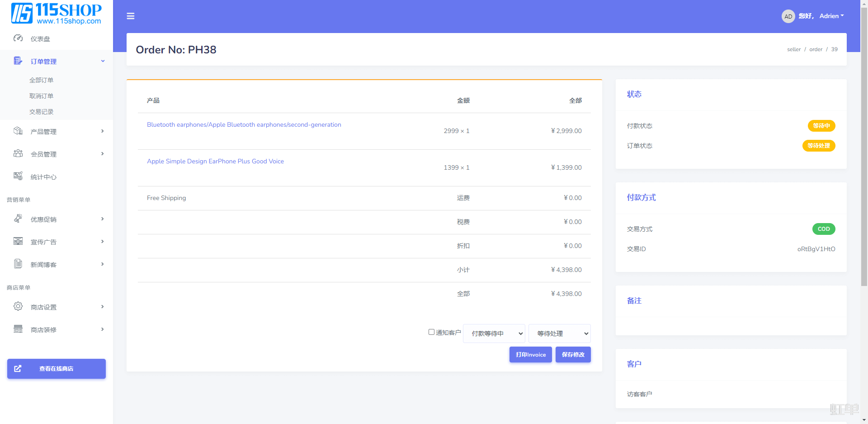Expand the 商店设置 submenu arrow

pyautogui.click(x=103, y=307)
